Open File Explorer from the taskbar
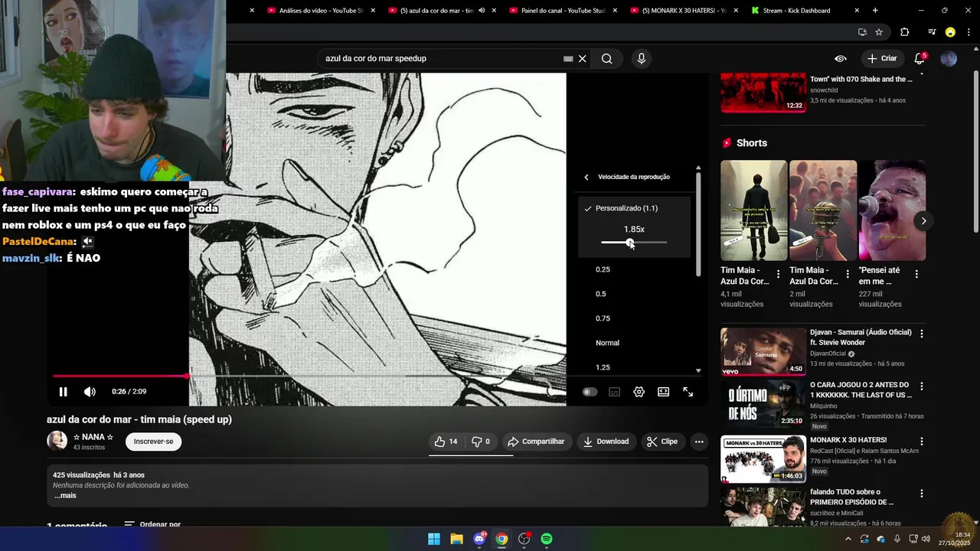This screenshot has height=551, width=980. click(456, 539)
